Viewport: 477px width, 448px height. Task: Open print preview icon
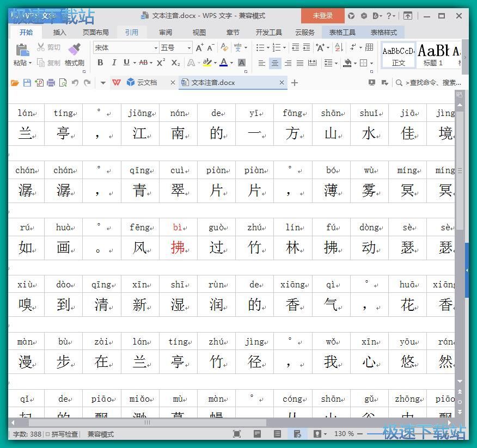click(63, 83)
